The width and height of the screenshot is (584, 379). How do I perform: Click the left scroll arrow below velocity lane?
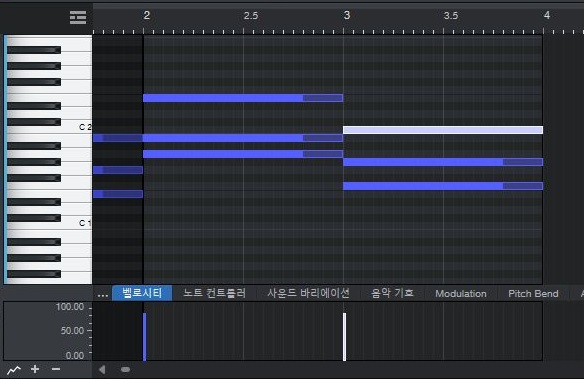(102, 370)
